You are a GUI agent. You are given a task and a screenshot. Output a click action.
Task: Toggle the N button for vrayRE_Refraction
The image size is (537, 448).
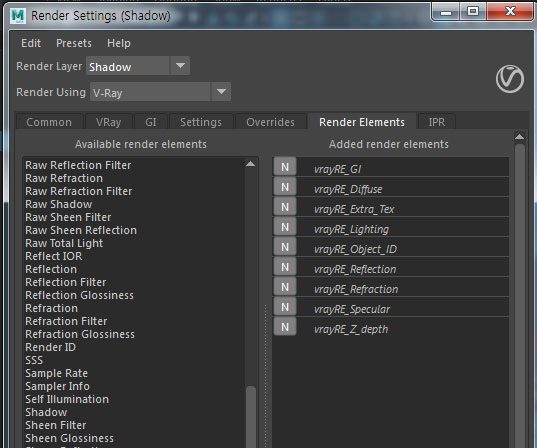click(x=285, y=287)
